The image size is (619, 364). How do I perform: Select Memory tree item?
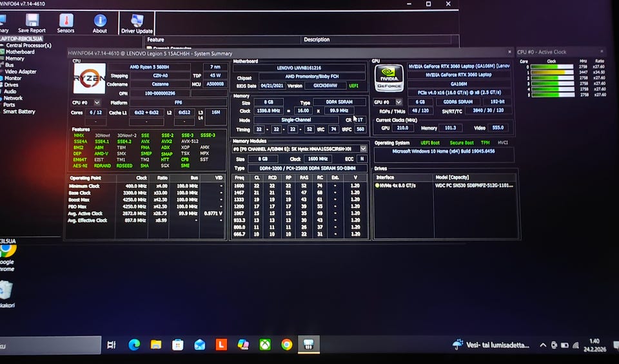click(x=15, y=59)
